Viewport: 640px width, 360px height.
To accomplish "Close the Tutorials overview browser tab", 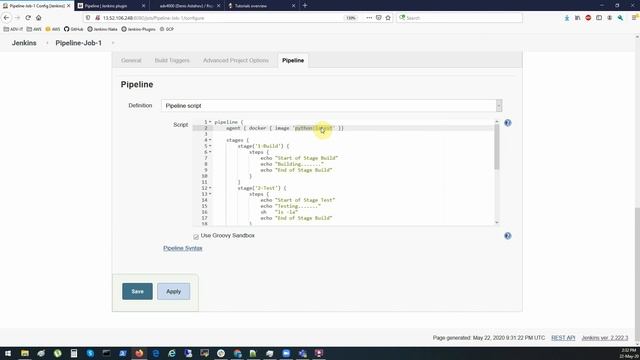I will [x=293, y=6].
